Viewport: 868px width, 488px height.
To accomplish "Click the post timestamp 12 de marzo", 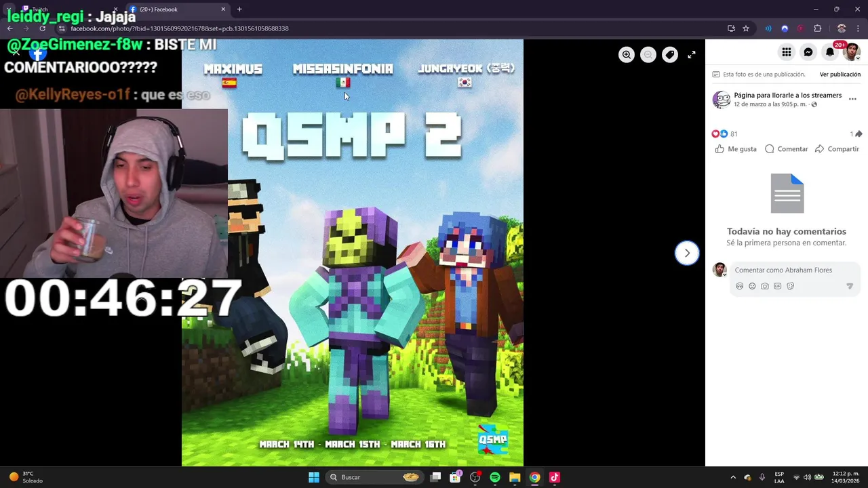I will [x=770, y=104].
